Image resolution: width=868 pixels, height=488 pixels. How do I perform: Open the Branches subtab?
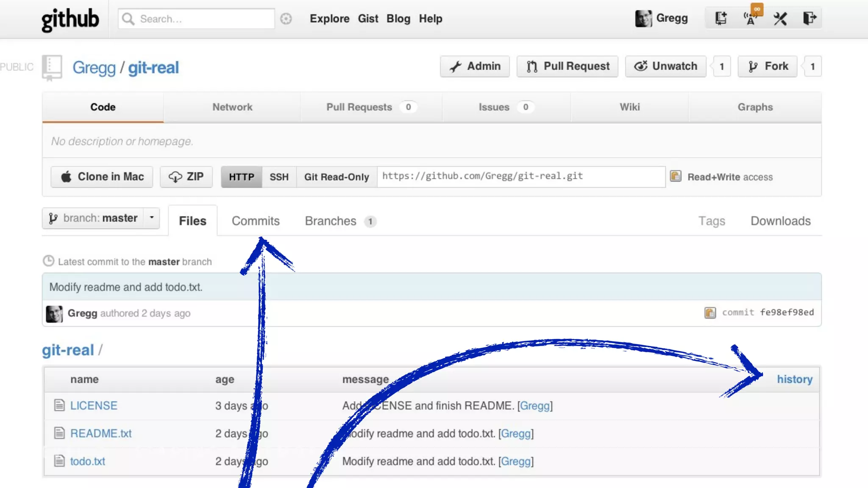(331, 221)
